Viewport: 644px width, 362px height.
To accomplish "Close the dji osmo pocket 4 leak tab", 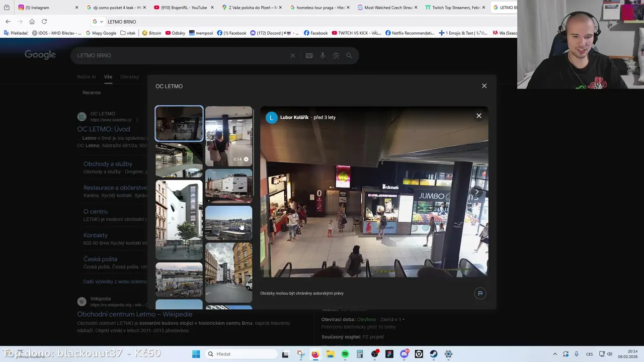I will (144, 8).
